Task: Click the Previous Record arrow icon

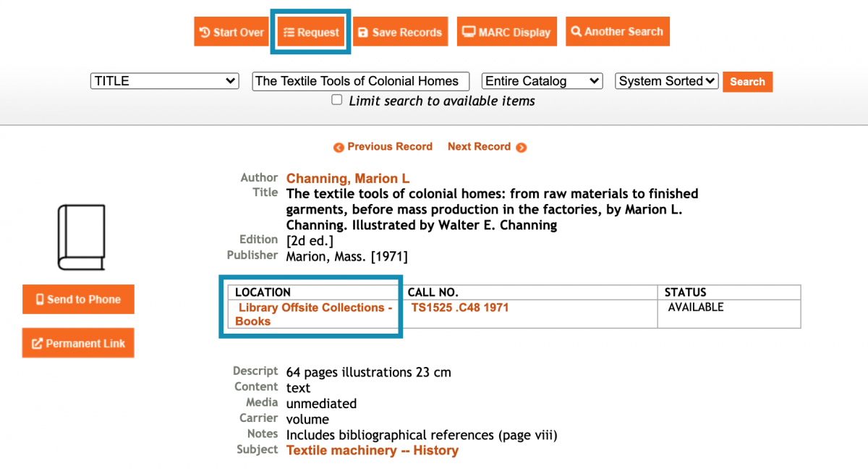Action: click(339, 148)
